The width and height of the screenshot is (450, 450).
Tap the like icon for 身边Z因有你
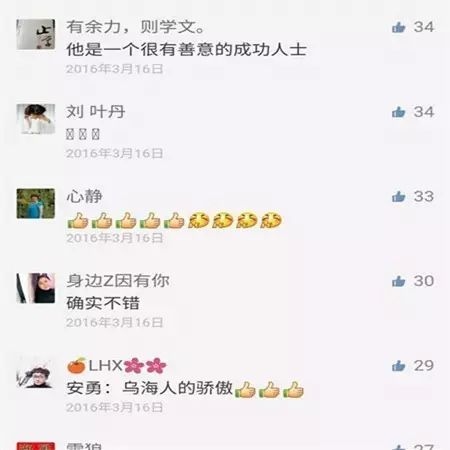click(x=399, y=281)
